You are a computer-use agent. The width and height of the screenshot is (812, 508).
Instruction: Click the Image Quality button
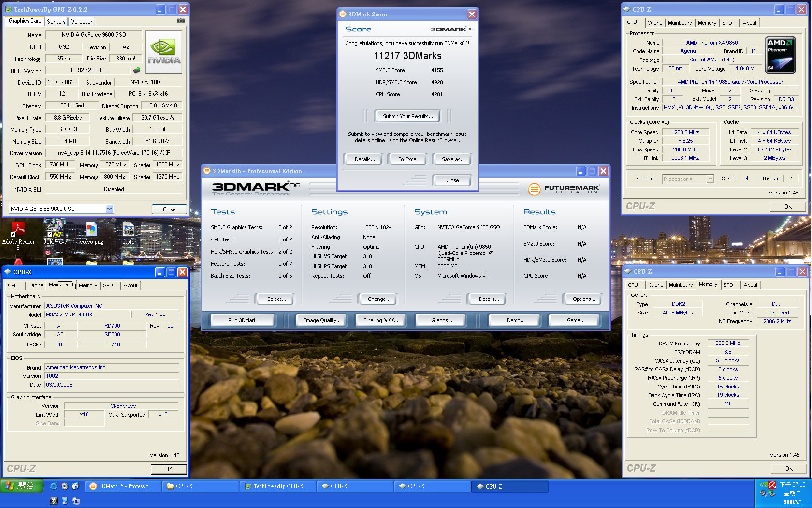click(322, 320)
